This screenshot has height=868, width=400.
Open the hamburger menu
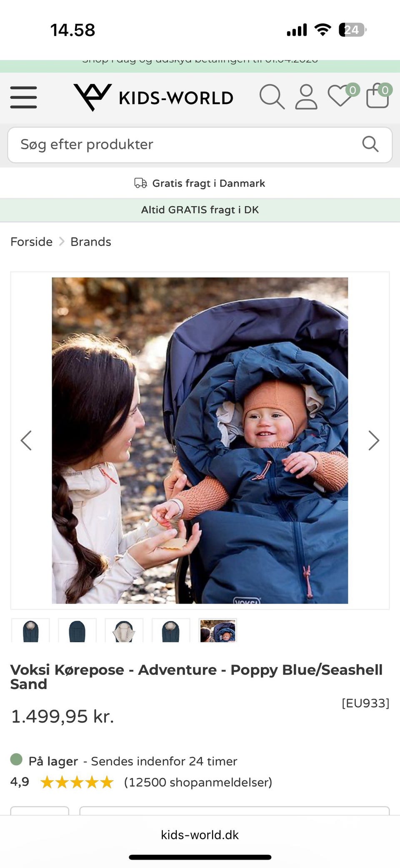pos(23,97)
